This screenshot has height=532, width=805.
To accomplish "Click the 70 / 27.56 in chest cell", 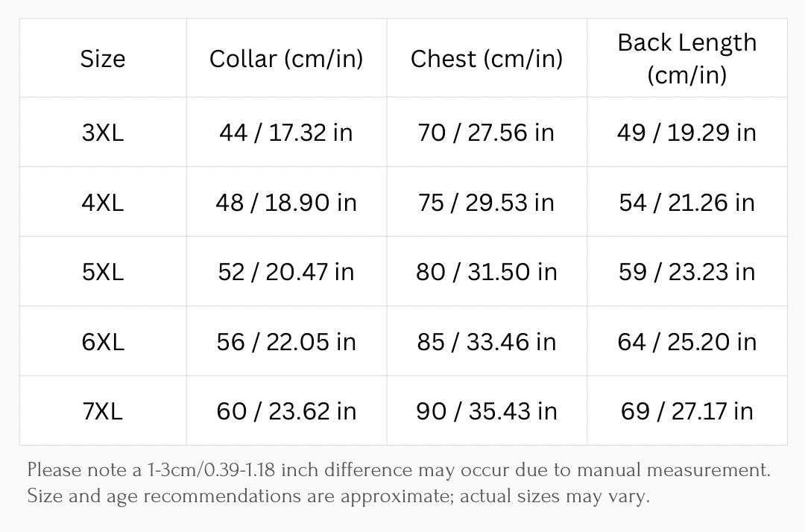I will 487,132.
